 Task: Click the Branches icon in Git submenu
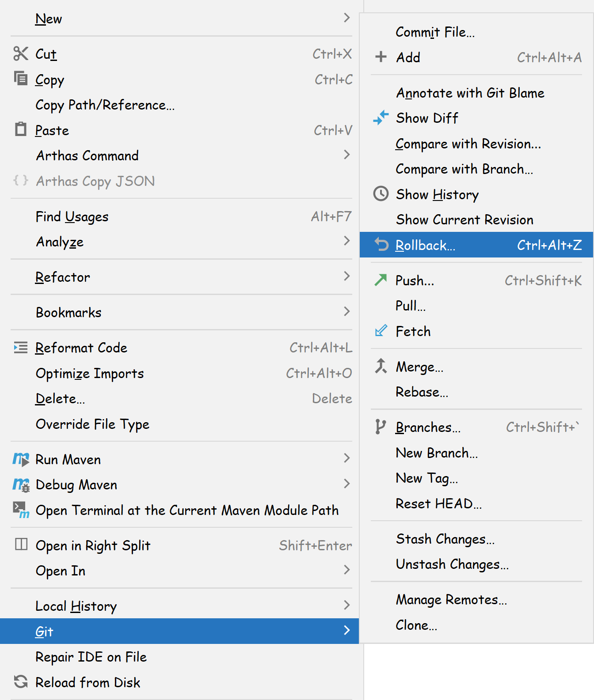coord(380,427)
